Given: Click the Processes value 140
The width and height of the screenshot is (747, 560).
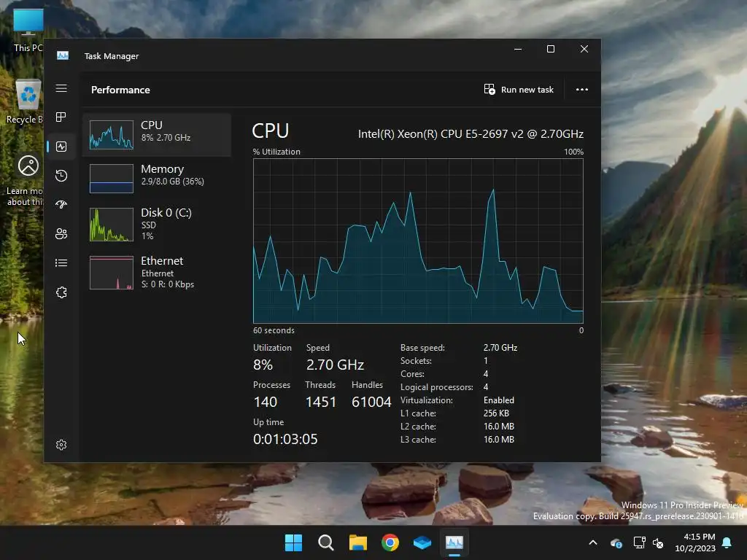Looking at the screenshot, I should point(265,402).
